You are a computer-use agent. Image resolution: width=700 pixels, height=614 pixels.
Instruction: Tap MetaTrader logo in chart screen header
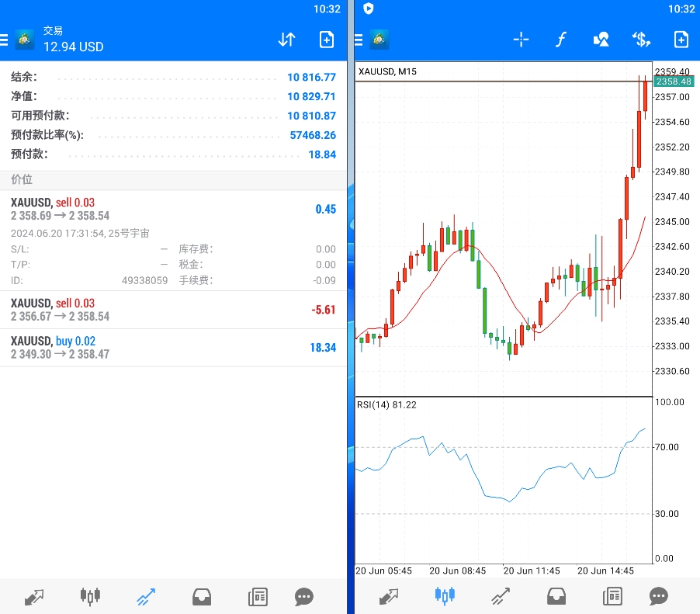(x=379, y=40)
